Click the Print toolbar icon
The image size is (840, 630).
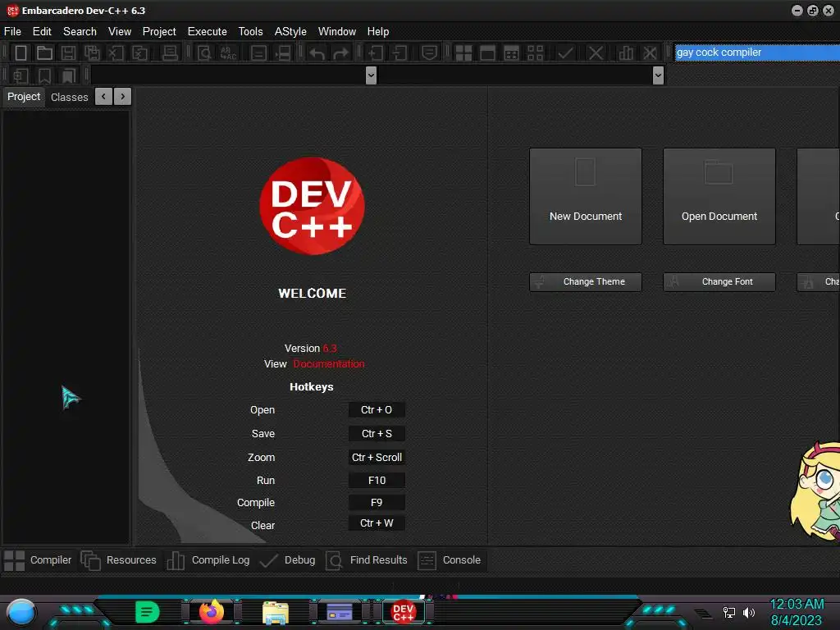click(170, 52)
